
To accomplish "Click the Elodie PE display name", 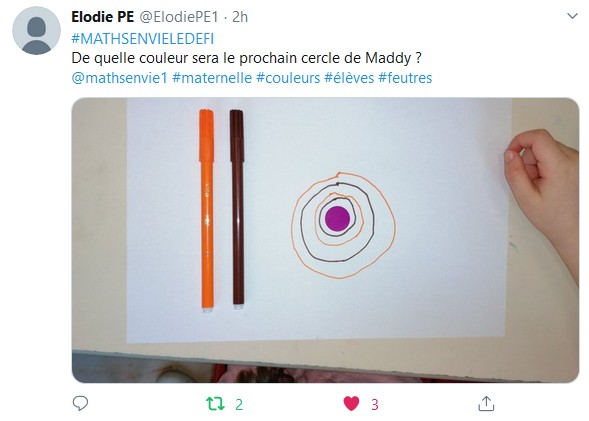I will [x=103, y=17].
